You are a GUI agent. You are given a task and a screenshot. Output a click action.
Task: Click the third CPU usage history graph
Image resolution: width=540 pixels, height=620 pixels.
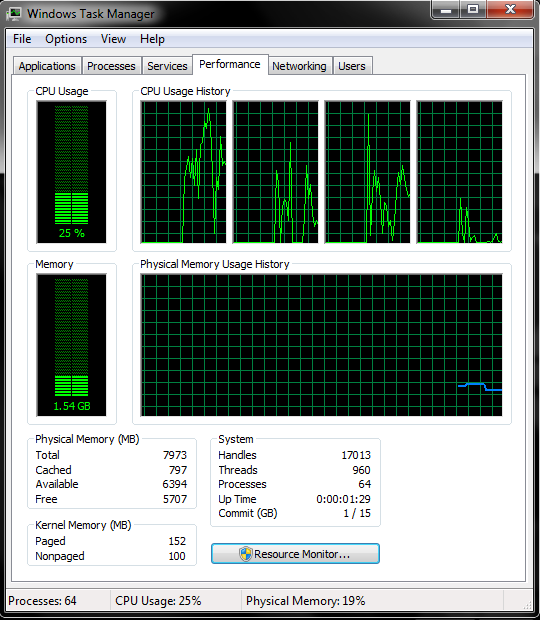click(368, 172)
